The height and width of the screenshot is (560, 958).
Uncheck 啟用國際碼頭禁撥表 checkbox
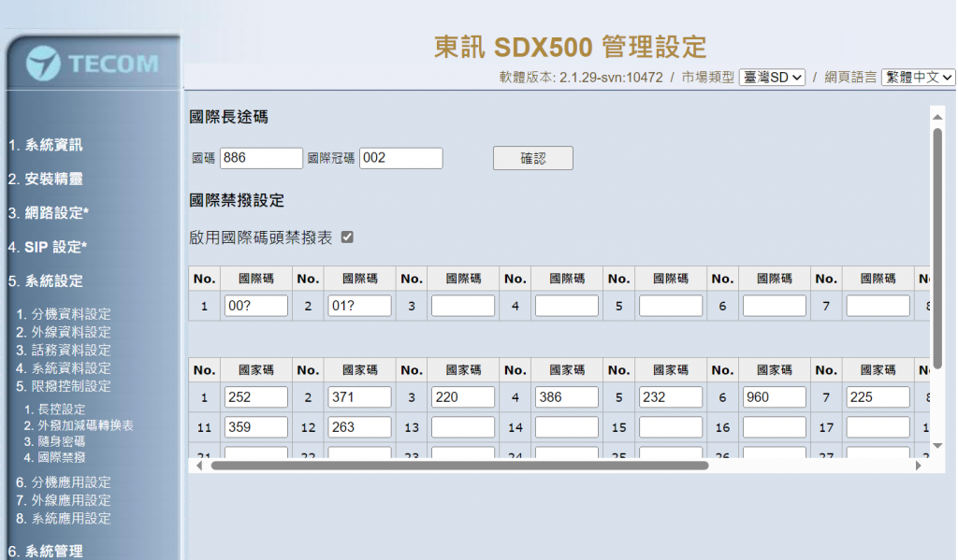(347, 237)
